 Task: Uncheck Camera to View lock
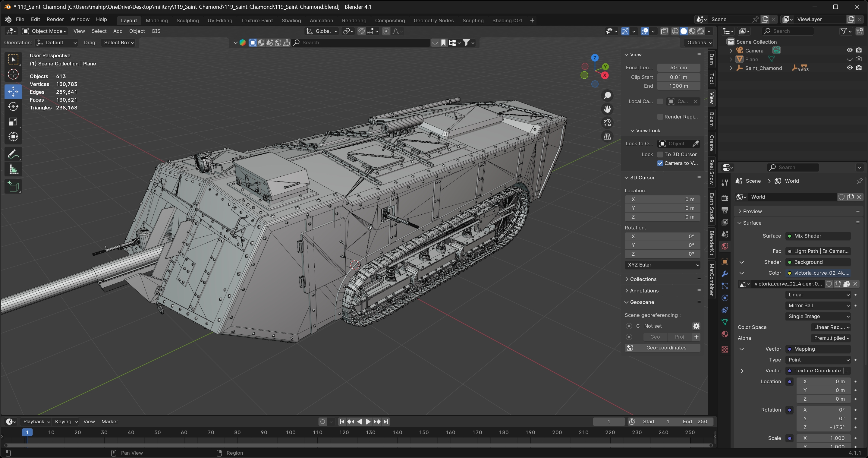click(660, 163)
